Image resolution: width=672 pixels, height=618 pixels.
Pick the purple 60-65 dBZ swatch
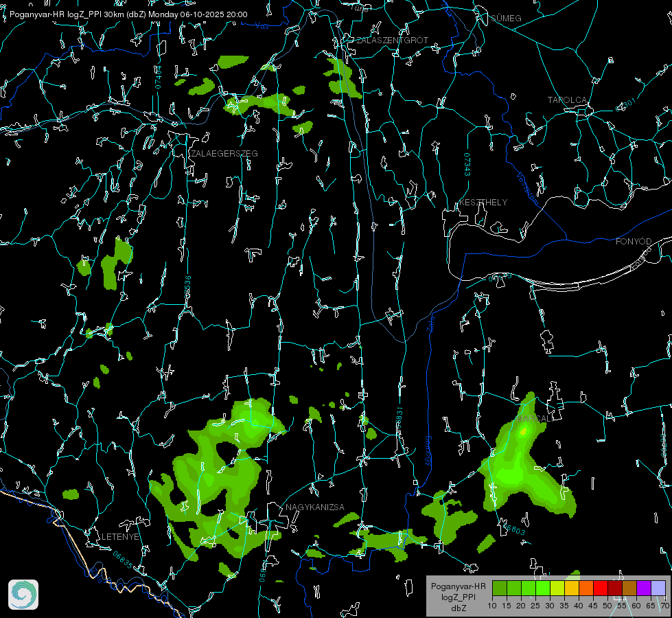point(644,588)
